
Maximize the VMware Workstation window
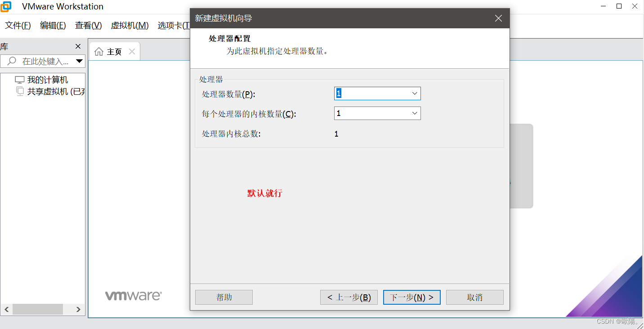coord(619,6)
